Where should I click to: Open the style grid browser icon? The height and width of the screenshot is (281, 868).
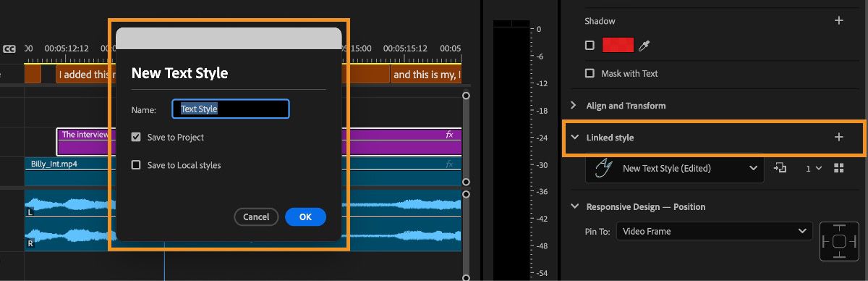coord(839,168)
